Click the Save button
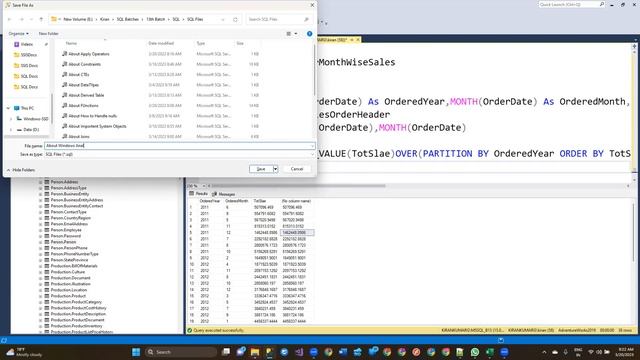The height and width of the screenshot is (360, 640). pyautogui.click(x=261, y=169)
